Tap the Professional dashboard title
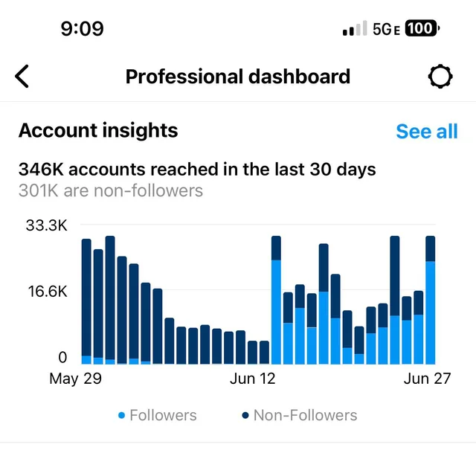476x459 pixels. [x=237, y=77]
